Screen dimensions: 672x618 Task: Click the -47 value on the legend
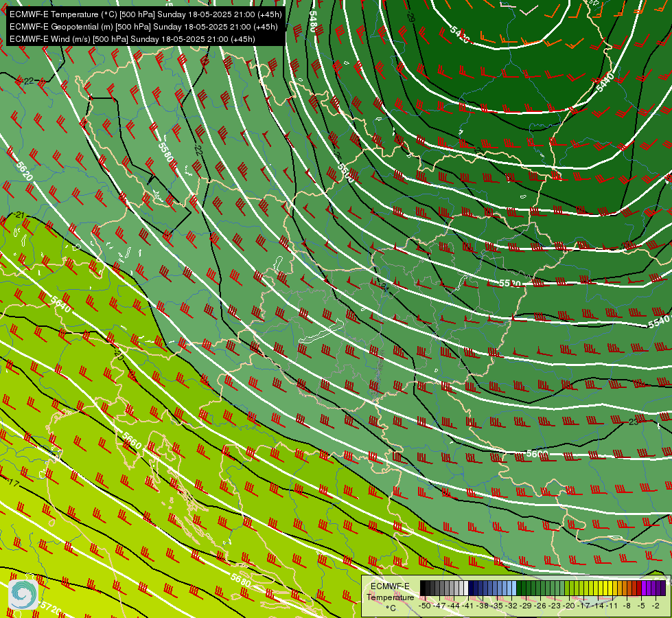[441, 606]
